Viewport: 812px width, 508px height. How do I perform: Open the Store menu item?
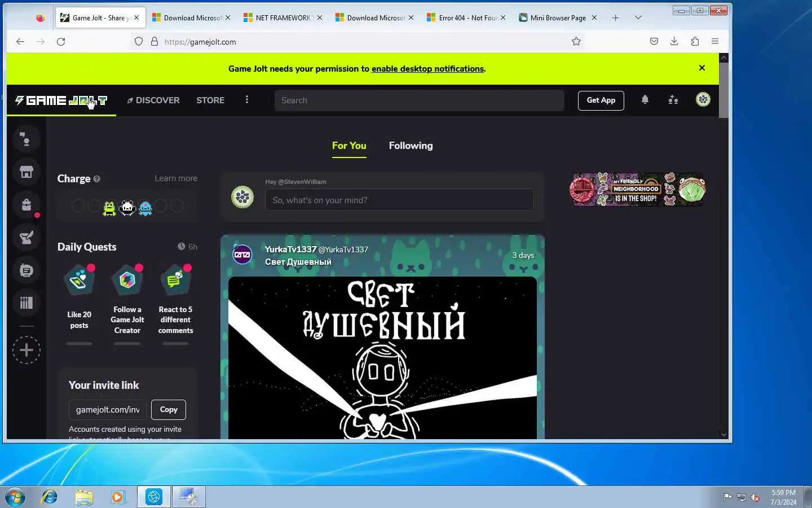pyautogui.click(x=210, y=100)
